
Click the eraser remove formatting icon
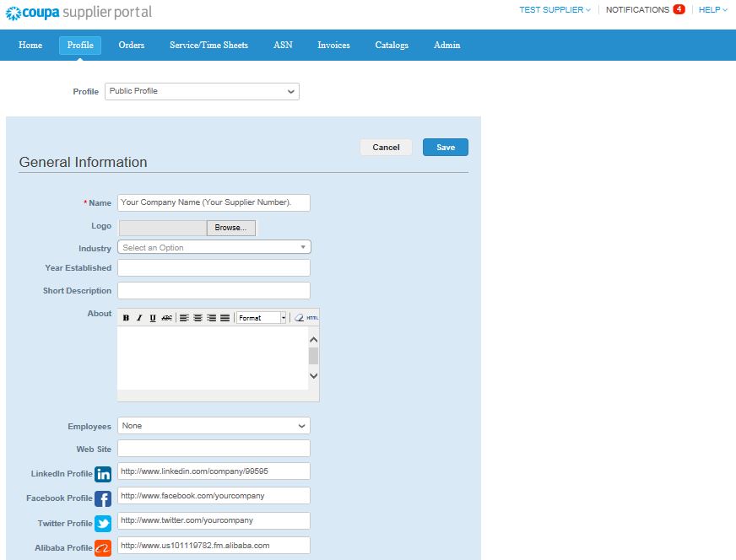click(x=298, y=318)
